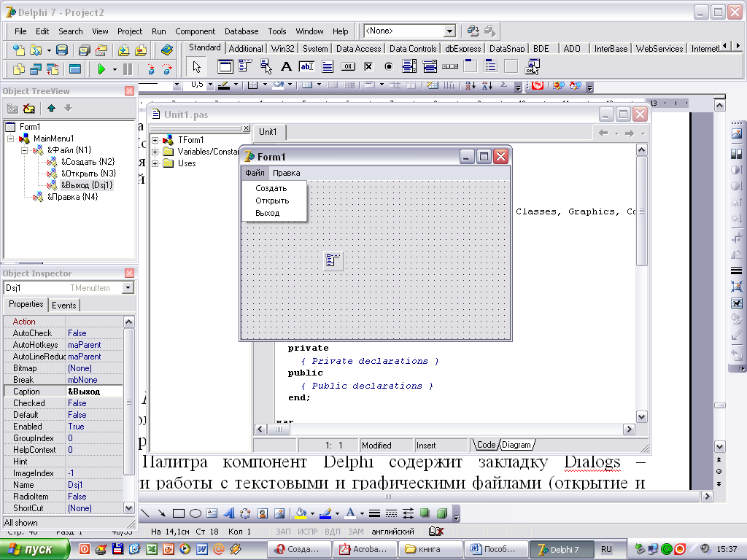Screen dimensions: 747x560
Task: Open the dropdown arrow beside Run button
Action: coord(115,69)
